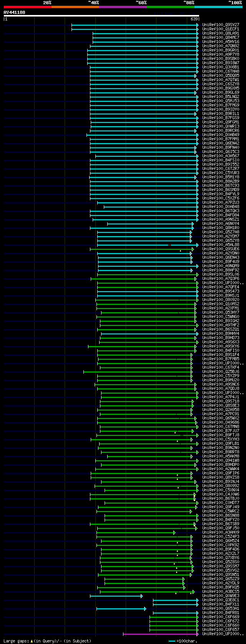246x644 pixels.
Task: Select the UniRef100_B9HHV4 label
Action: click(x=221, y=333)
